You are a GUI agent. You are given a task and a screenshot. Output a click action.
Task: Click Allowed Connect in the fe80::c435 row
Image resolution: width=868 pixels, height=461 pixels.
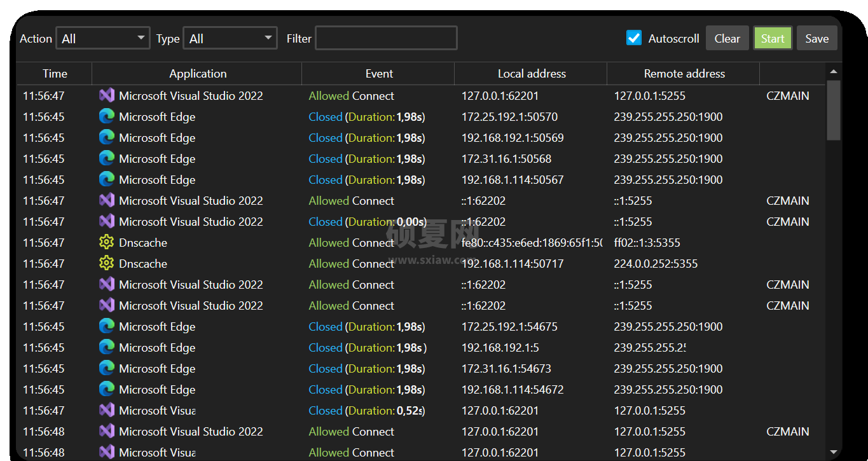(351, 243)
